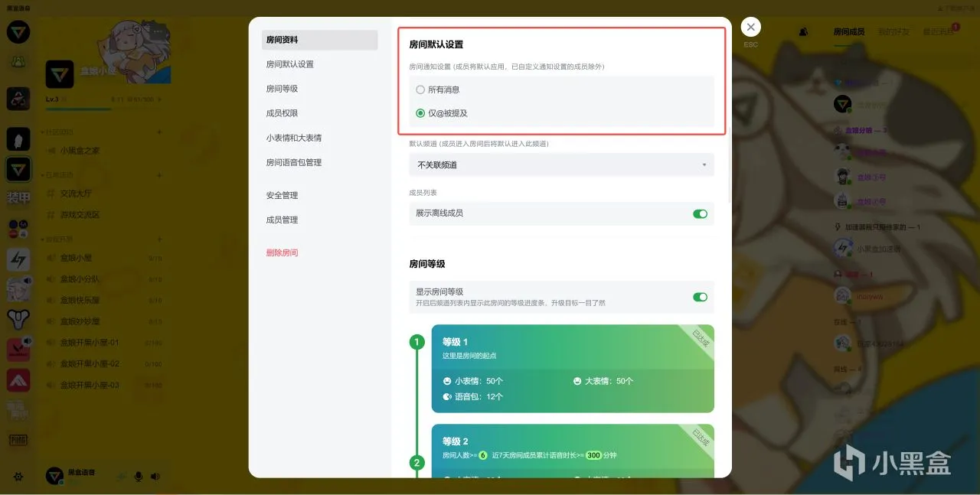Select the Apex Legends server icon
The height and width of the screenshot is (495, 980).
pos(18,380)
